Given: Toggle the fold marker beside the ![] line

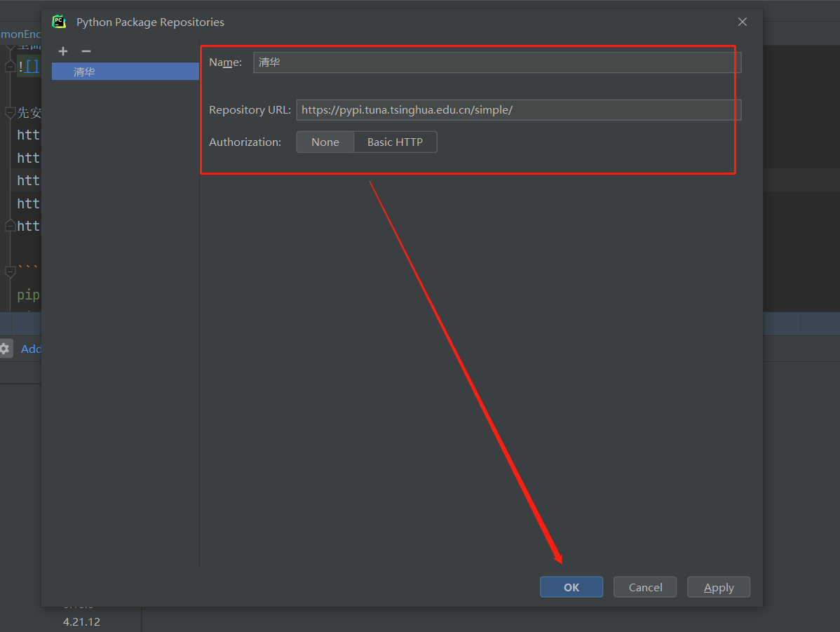Looking at the screenshot, I should pos(10,67).
